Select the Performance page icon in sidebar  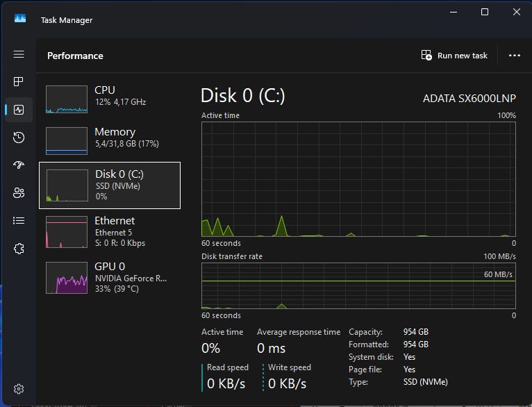point(19,110)
